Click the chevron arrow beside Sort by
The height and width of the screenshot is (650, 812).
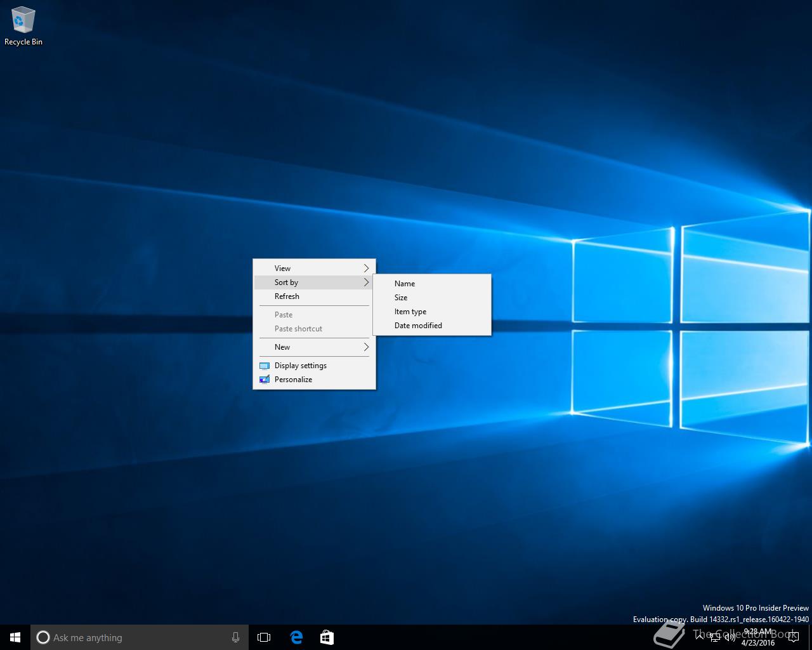point(366,282)
